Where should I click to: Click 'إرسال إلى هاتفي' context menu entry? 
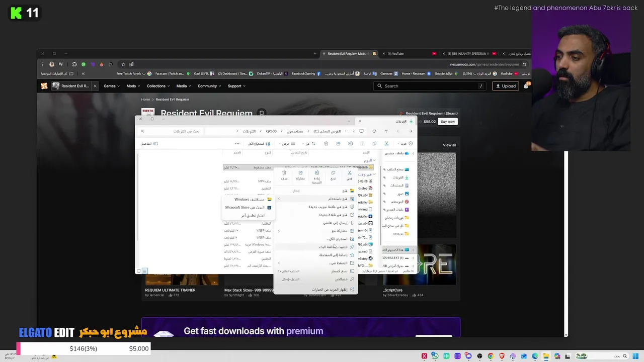(x=316, y=223)
